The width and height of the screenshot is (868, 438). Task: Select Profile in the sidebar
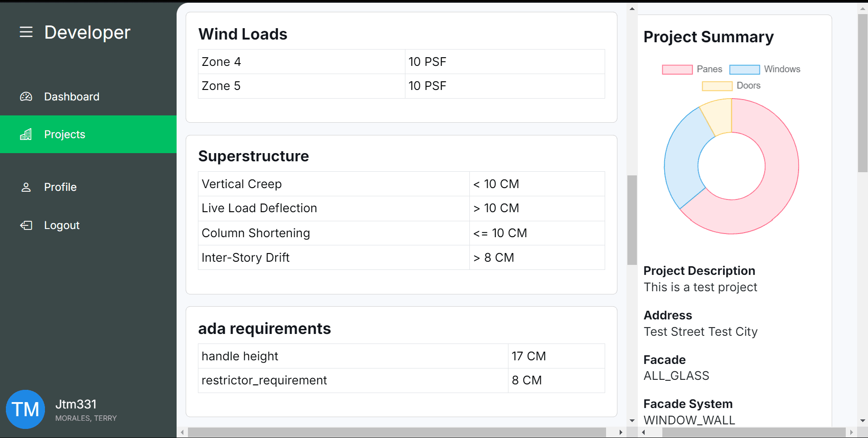[x=60, y=187]
